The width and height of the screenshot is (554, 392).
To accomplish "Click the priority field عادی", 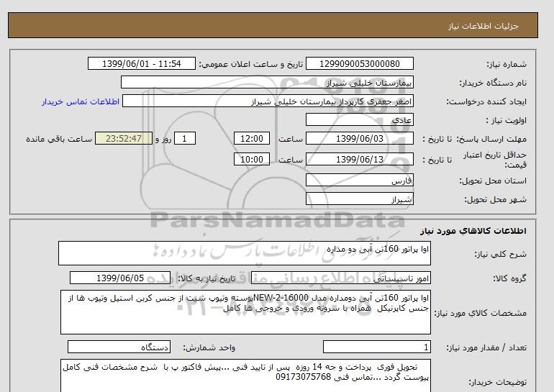I will point(359,119).
